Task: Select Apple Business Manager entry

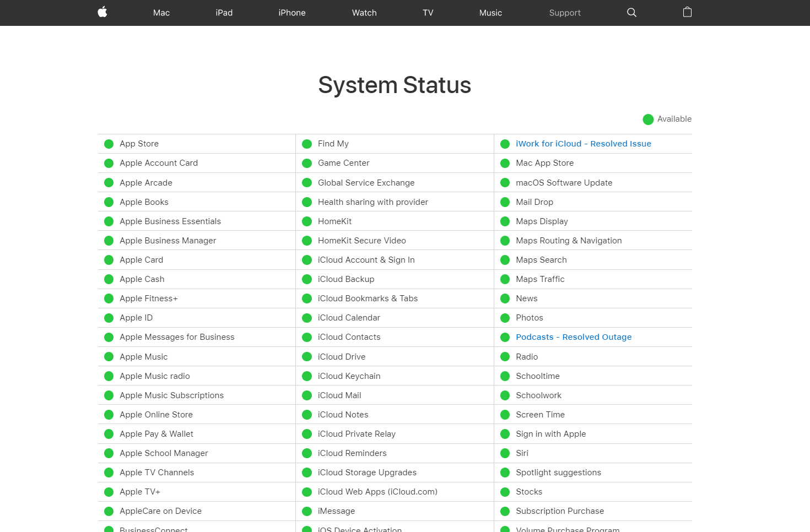Action: pos(168,241)
